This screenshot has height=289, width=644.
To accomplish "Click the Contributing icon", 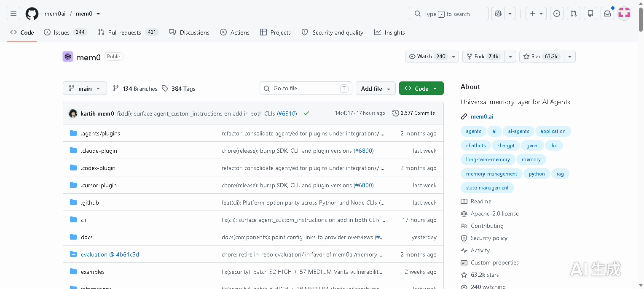I will [464, 226].
